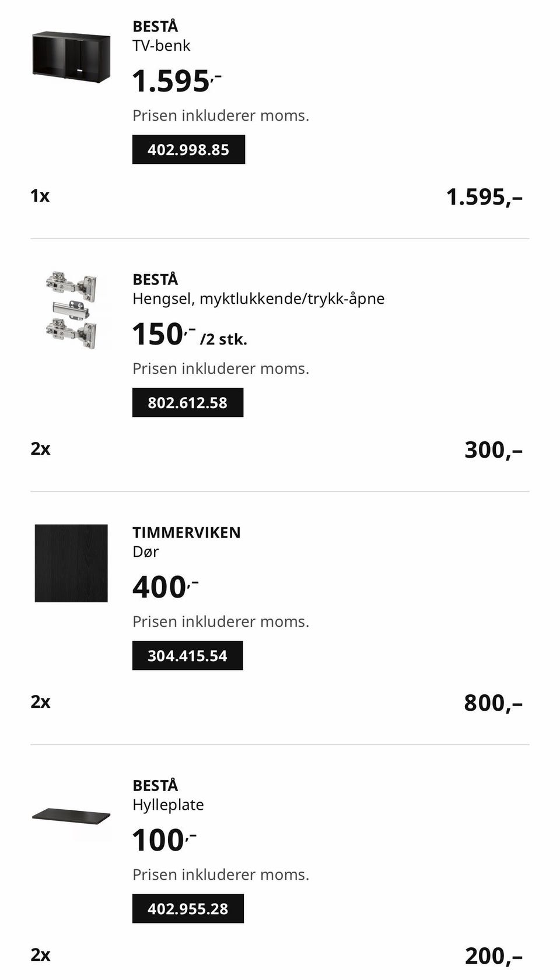Click the 300,– total for hinges
This screenshot has height=980, width=560.
tap(494, 450)
